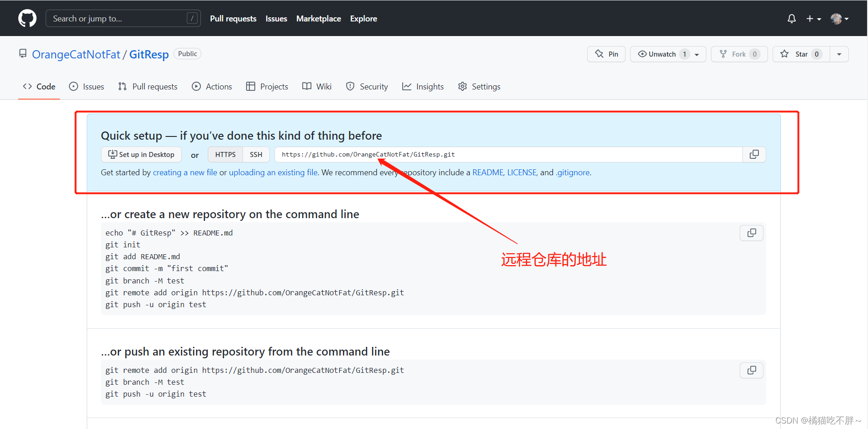Open the GitHub home logo
This screenshot has width=868, height=429.
click(27, 18)
